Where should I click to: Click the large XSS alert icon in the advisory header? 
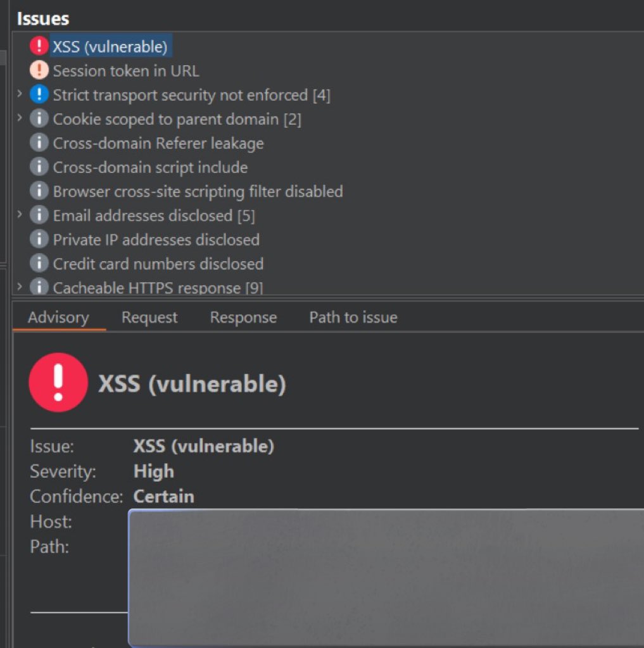click(x=58, y=382)
